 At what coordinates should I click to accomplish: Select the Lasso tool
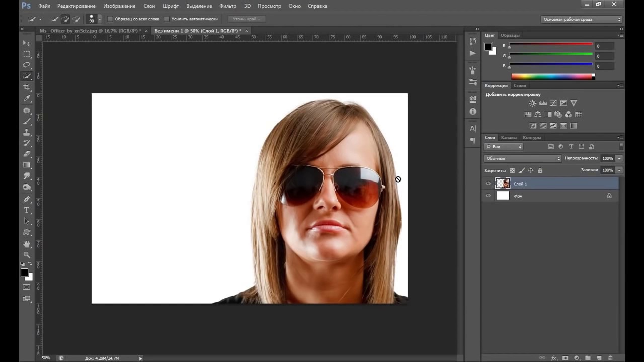[27, 65]
